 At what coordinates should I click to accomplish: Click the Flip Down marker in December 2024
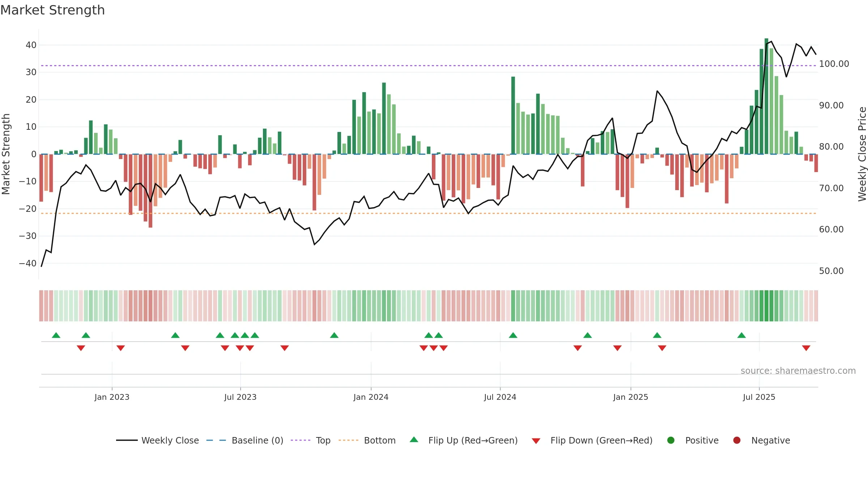pyautogui.click(x=617, y=348)
